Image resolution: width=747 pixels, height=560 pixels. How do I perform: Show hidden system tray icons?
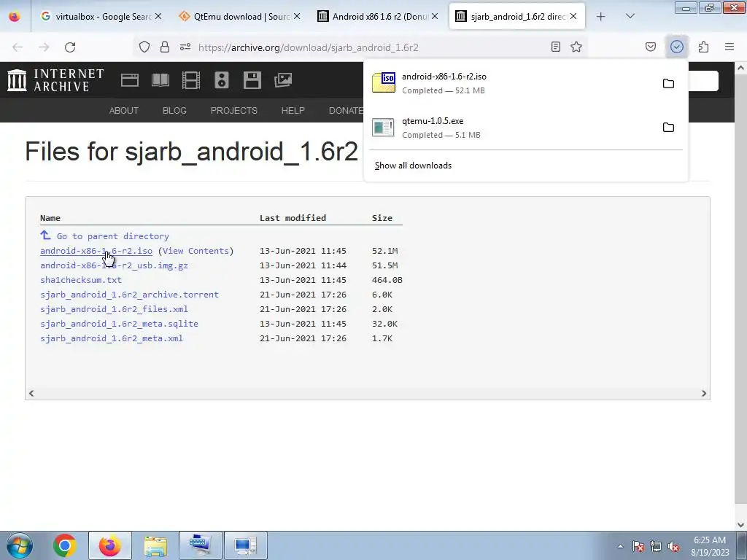tap(620, 546)
